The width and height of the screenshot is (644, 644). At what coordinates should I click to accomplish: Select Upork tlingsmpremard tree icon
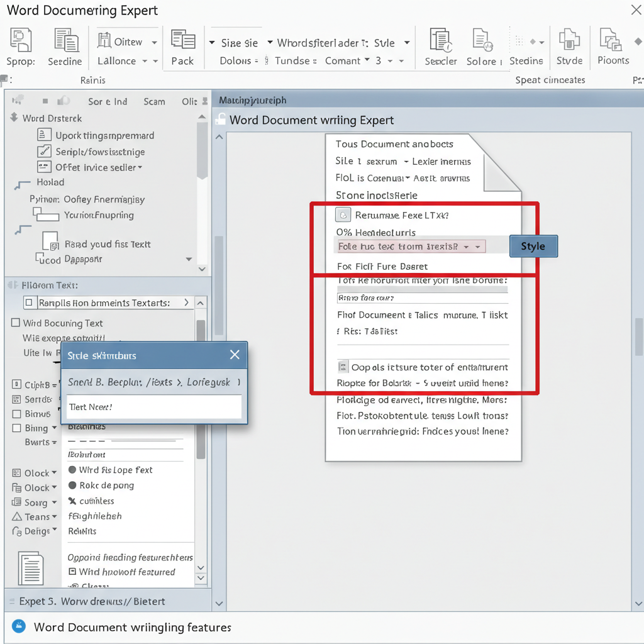[x=45, y=135]
